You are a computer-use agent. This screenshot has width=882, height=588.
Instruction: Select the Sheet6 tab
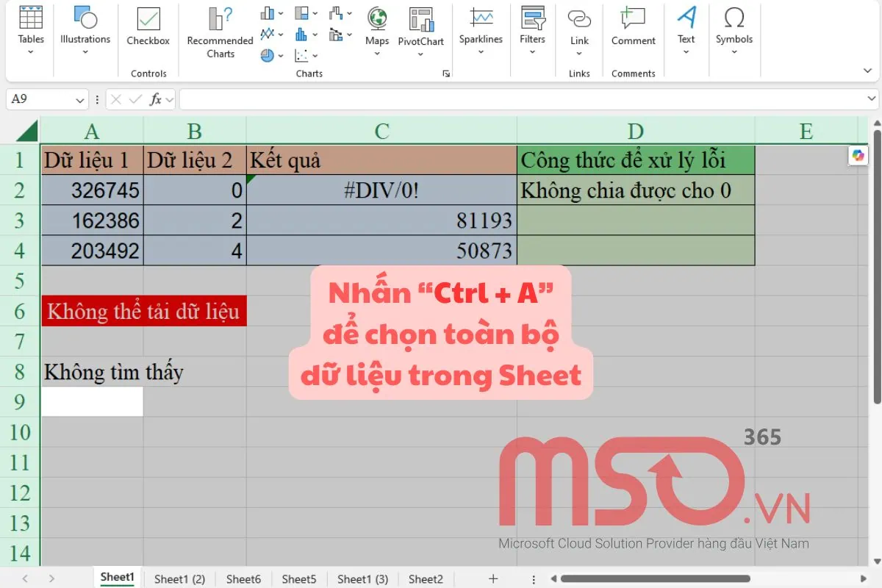point(243,578)
